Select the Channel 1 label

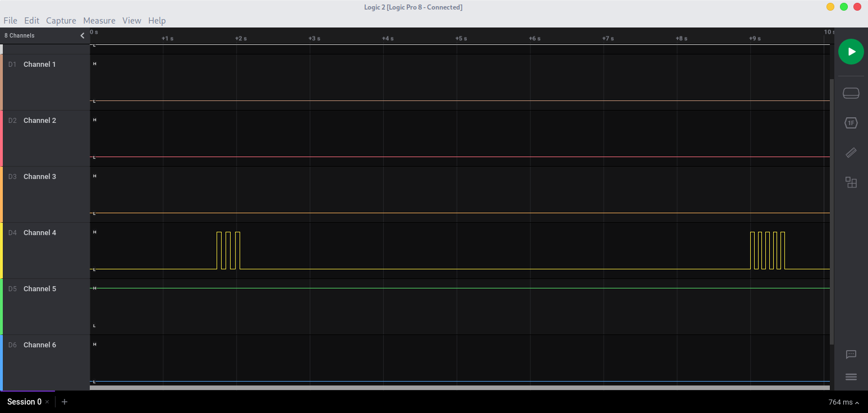pyautogui.click(x=39, y=65)
